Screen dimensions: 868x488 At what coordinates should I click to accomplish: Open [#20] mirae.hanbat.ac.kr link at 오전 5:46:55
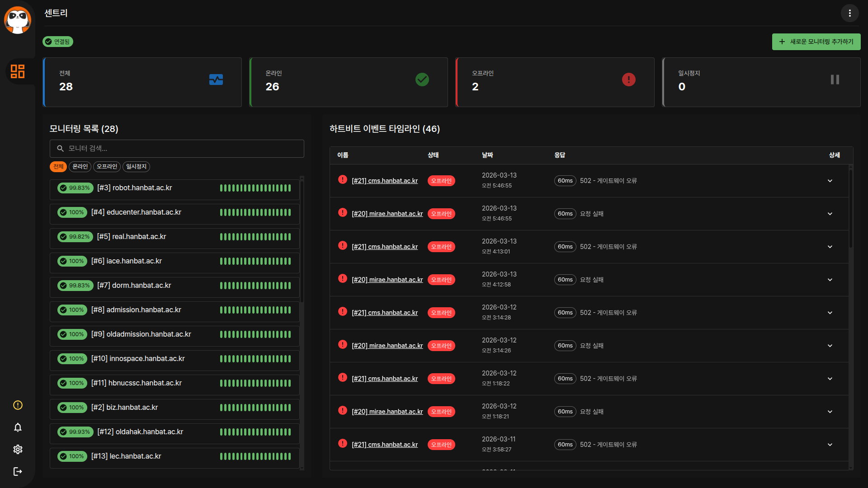(387, 214)
